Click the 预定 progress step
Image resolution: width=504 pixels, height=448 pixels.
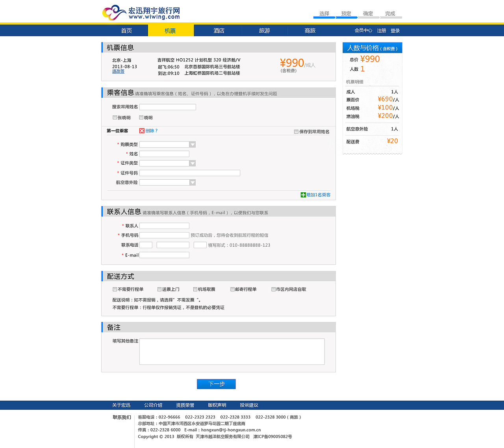pyautogui.click(x=346, y=14)
